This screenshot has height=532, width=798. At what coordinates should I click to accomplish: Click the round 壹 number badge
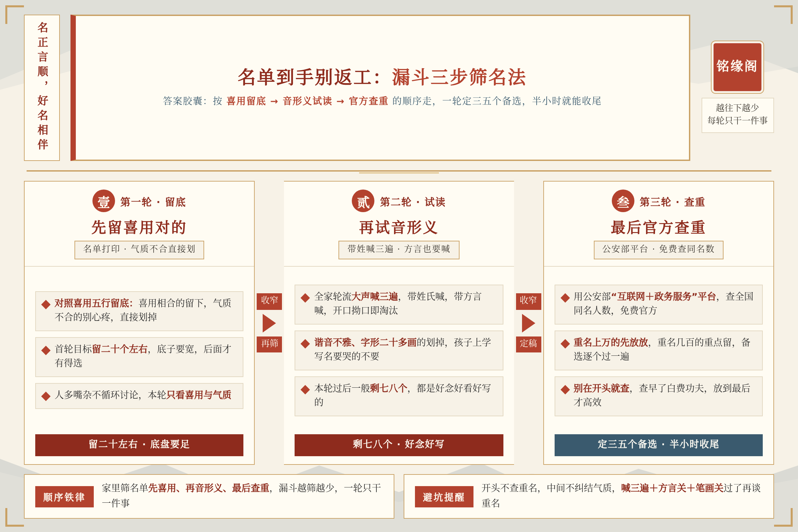click(x=103, y=201)
